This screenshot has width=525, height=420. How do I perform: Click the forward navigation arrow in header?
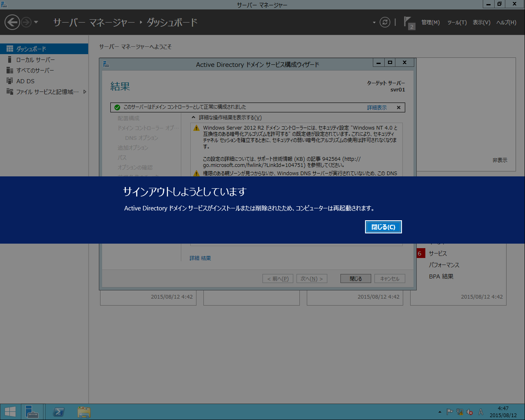click(x=26, y=22)
